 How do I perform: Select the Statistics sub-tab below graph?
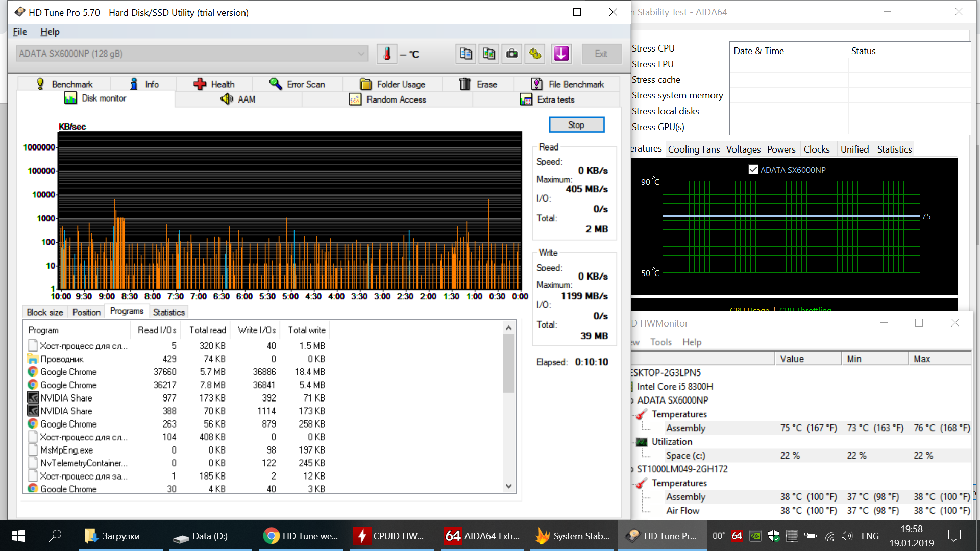click(x=168, y=312)
